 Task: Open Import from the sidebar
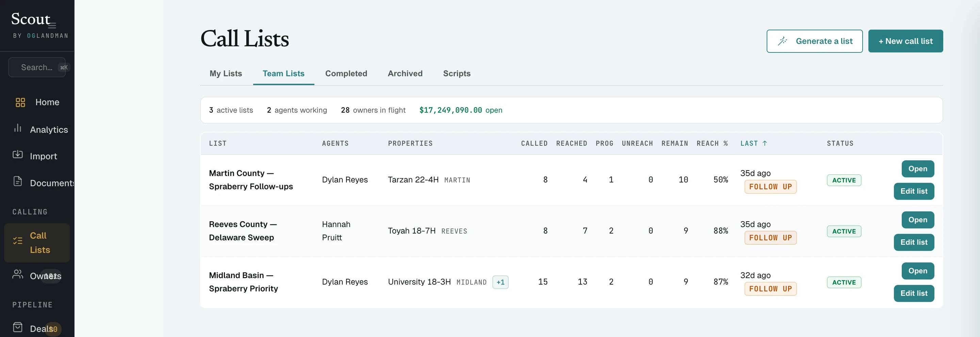click(37, 156)
